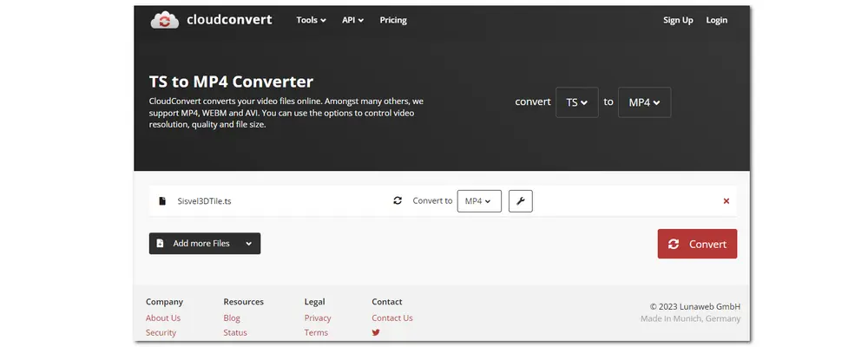Open the Privacy footer link
868x347 pixels.
point(318,318)
